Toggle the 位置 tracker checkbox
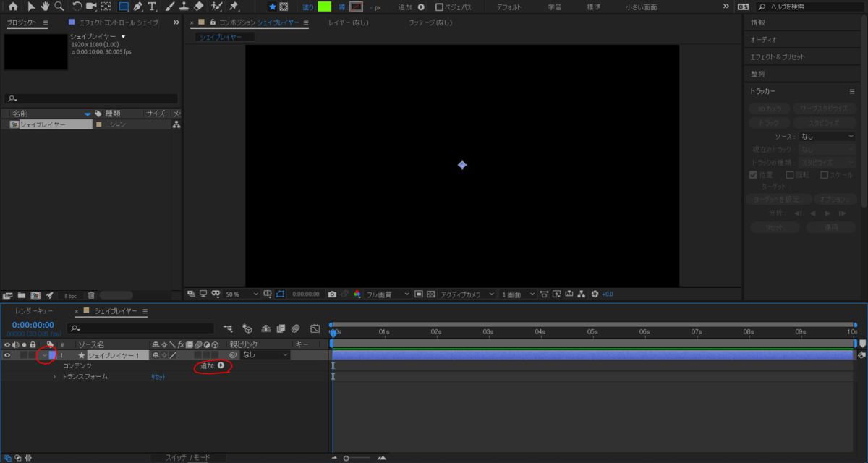 753,175
